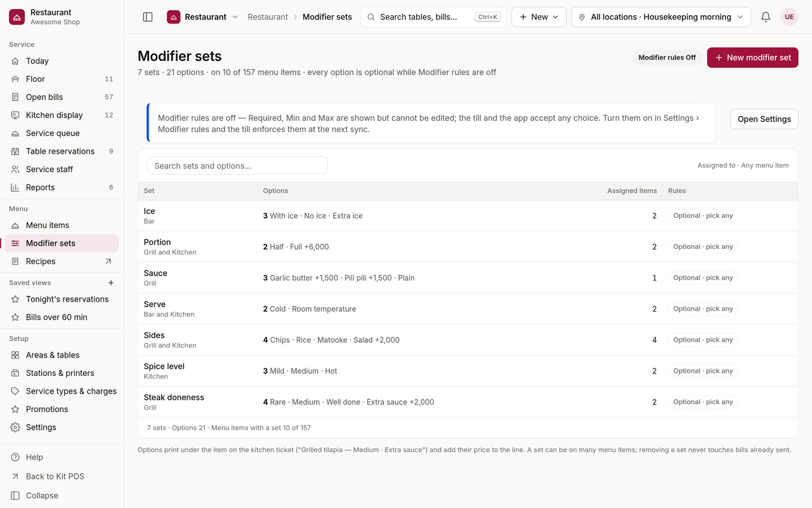Expand the Restaurant workspace dropdown
Viewport: 812px width, 508px height.
[202, 17]
